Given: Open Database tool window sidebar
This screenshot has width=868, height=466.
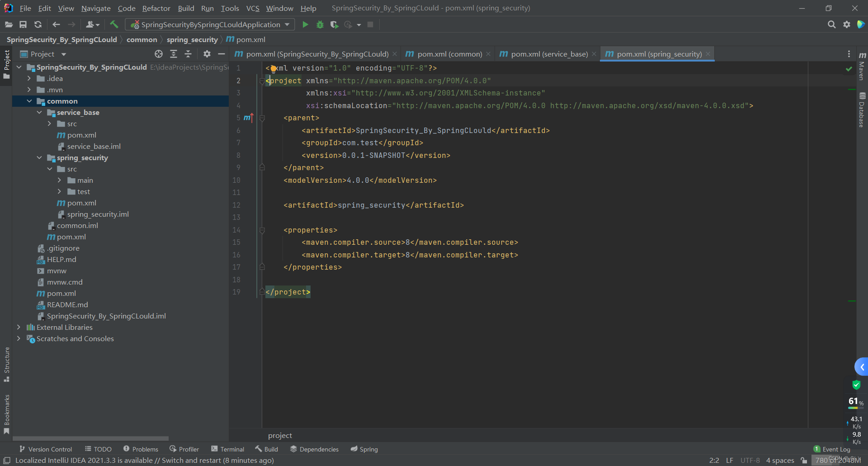Looking at the screenshot, I should pos(862,110).
